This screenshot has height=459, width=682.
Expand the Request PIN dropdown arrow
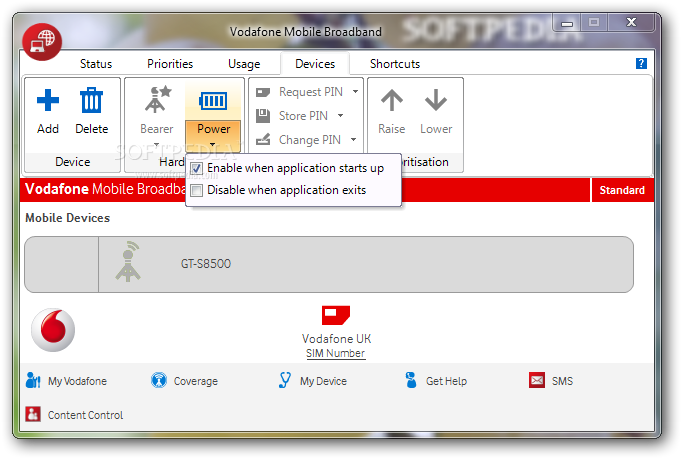click(356, 92)
